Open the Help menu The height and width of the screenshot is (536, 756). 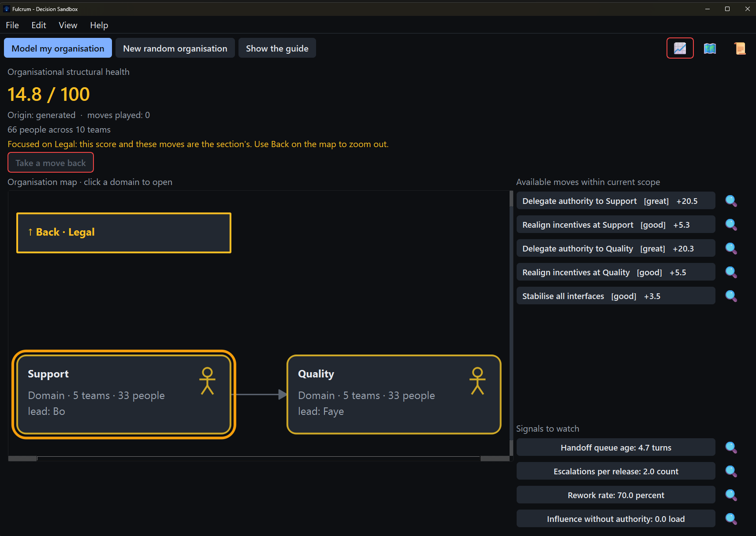[99, 25]
